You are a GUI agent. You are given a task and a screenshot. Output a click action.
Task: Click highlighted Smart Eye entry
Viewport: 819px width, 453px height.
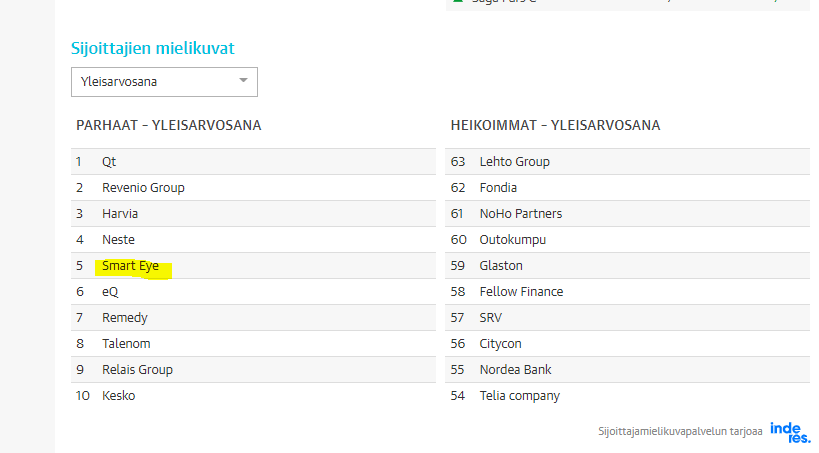(131, 266)
